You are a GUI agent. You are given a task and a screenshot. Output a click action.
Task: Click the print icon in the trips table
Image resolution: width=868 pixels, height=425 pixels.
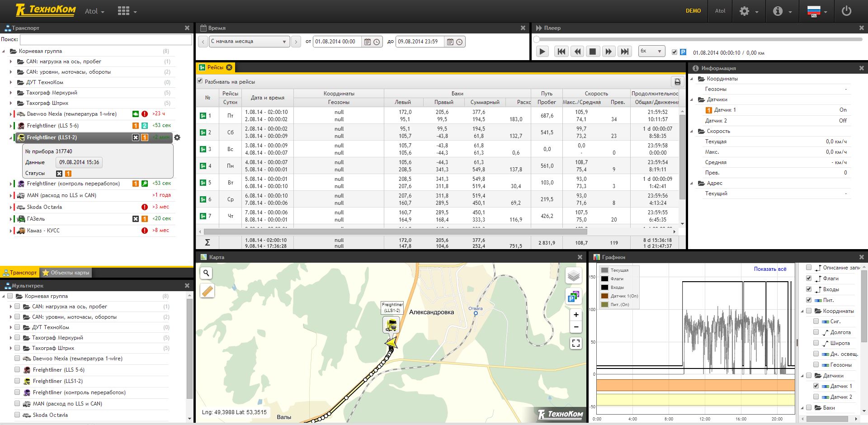point(677,82)
